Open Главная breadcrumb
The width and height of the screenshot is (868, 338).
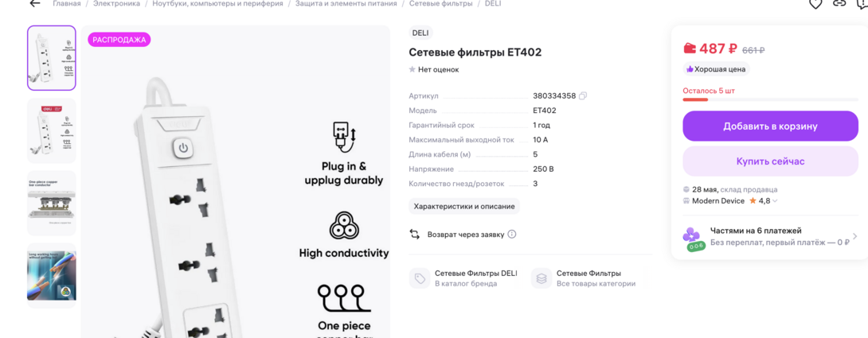click(66, 3)
